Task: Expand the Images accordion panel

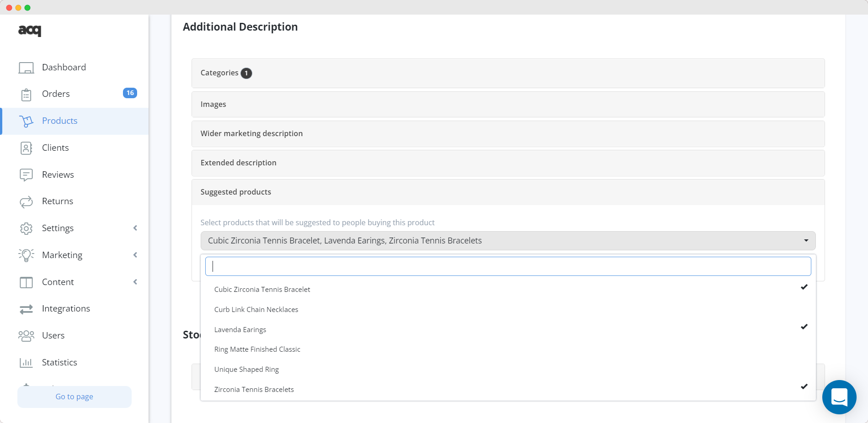Action: [508, 104]
